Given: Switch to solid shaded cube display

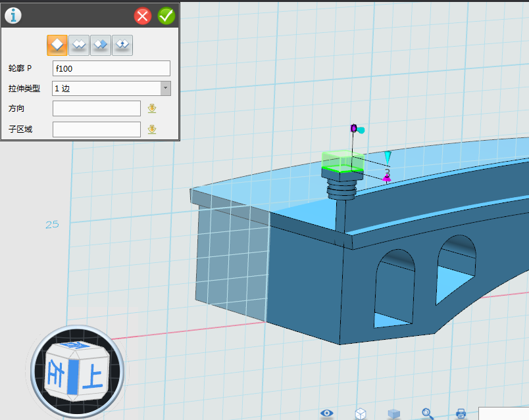Looking at the screenshot, I should coord(394,413).
